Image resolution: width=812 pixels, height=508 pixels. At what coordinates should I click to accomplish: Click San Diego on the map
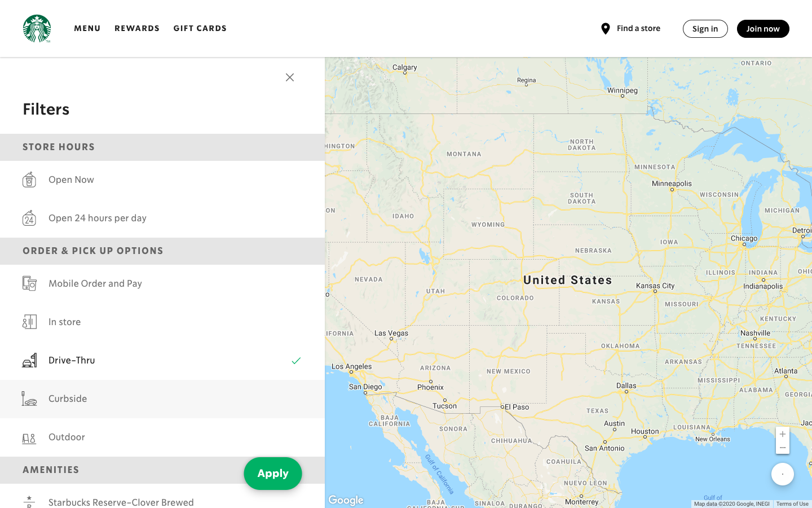365,387
